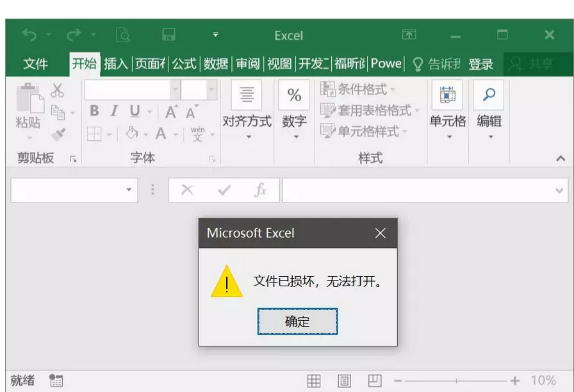Click the 粘贴 paste clipboard icon
Screen dimensions: 574x392
(x=29, y=98)
